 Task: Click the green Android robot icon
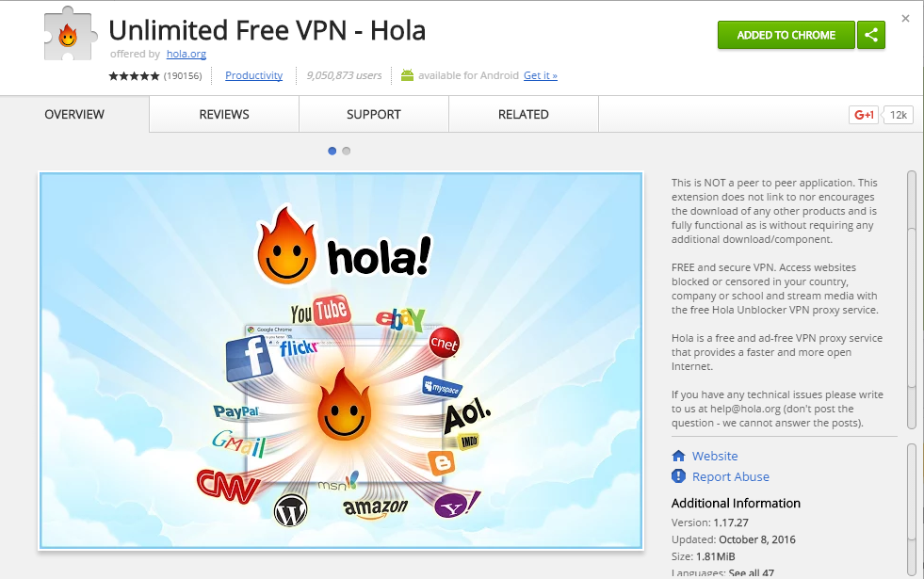coord(407,75)
